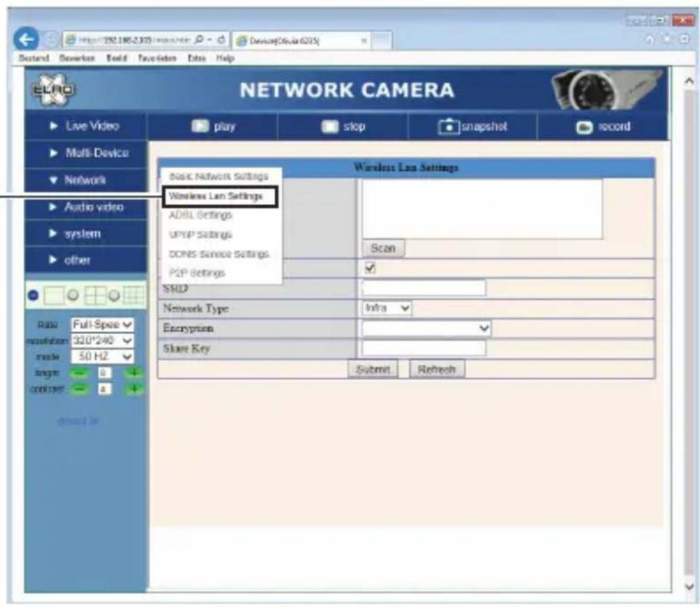This screenshot has width=700, height=607.
Task: Expand the Multi-Device sidebar section
Action: (x=85, y=153)
